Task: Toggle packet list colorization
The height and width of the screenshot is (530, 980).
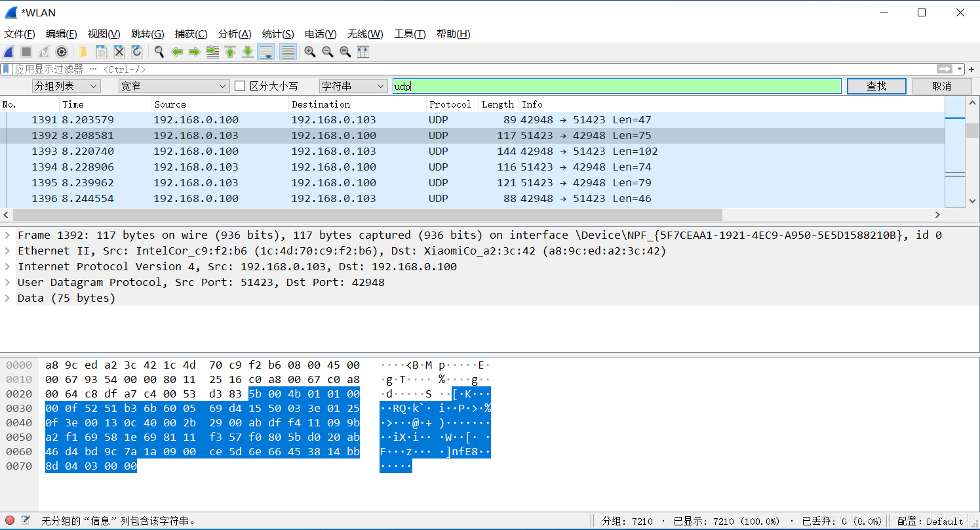Action: click(287, 52)
